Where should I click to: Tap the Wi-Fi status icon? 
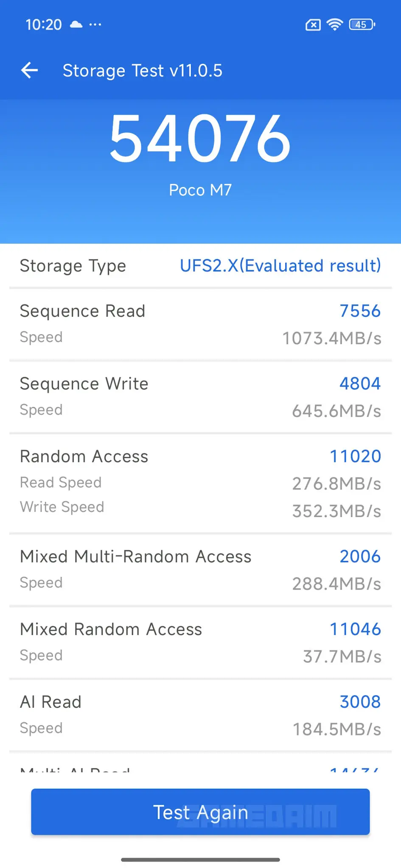[x=334, y=25]
